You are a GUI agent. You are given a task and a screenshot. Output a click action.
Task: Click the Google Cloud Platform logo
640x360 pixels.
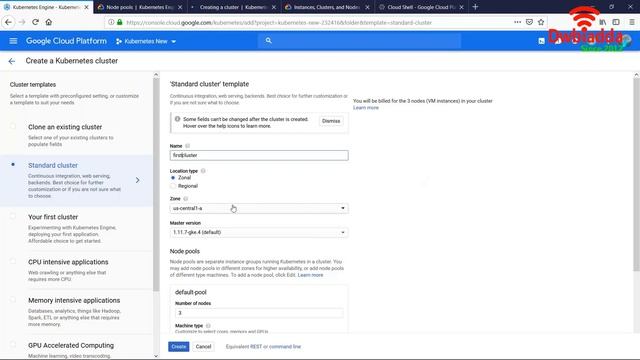coord(66,41)
